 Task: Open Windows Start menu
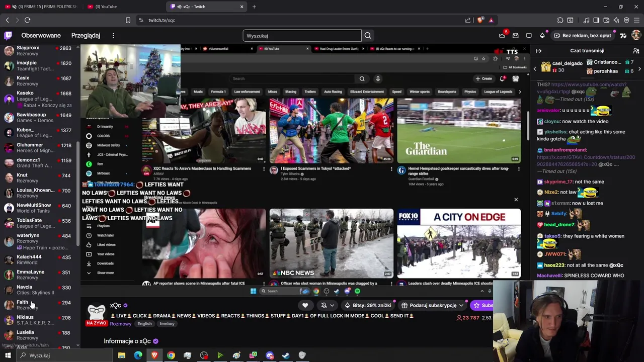point(8,355)
